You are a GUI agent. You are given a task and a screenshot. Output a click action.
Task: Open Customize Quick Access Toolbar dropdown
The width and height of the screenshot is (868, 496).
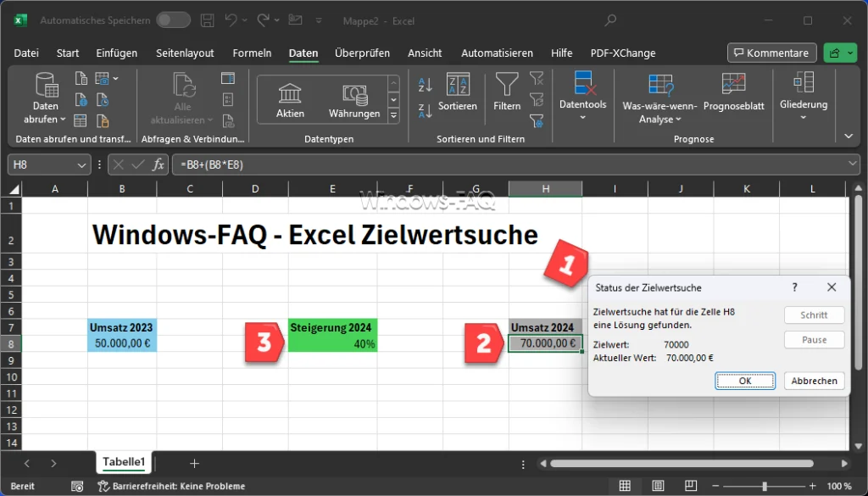(319, 20)
